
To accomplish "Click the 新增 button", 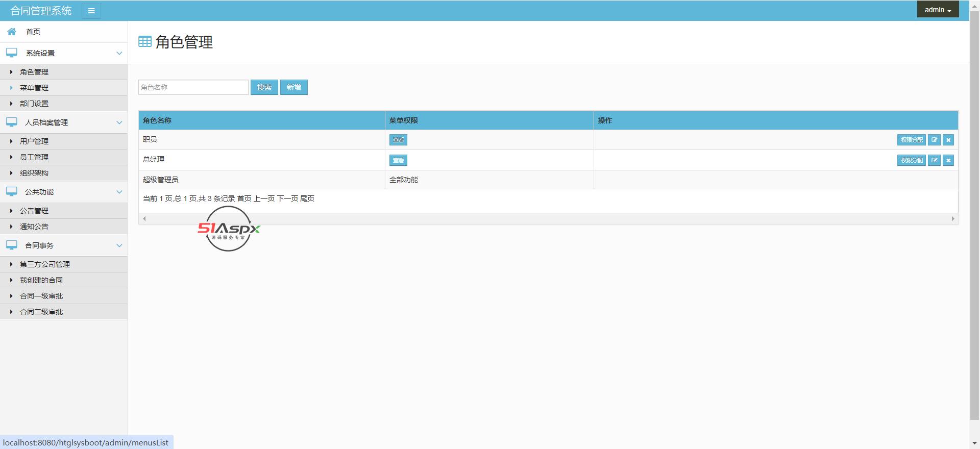I will 294,87.
